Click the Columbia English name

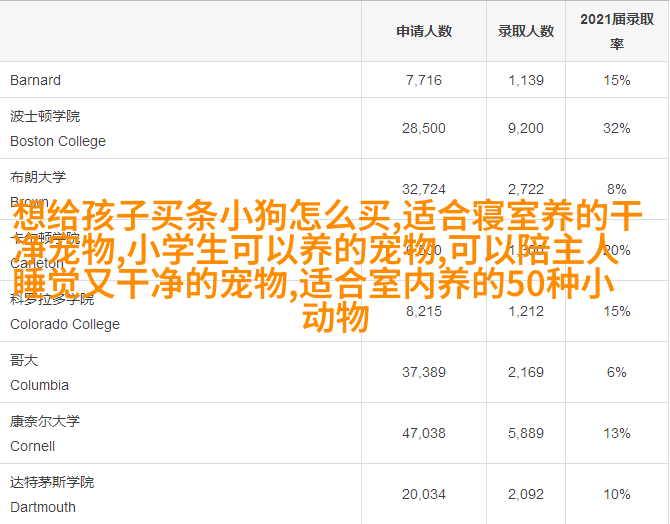39,386
